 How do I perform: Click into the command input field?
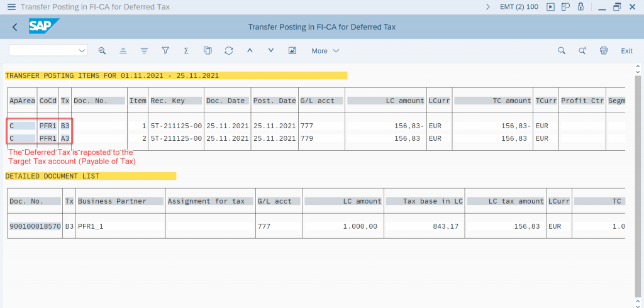pyautogui.click(x=43, y=50)
